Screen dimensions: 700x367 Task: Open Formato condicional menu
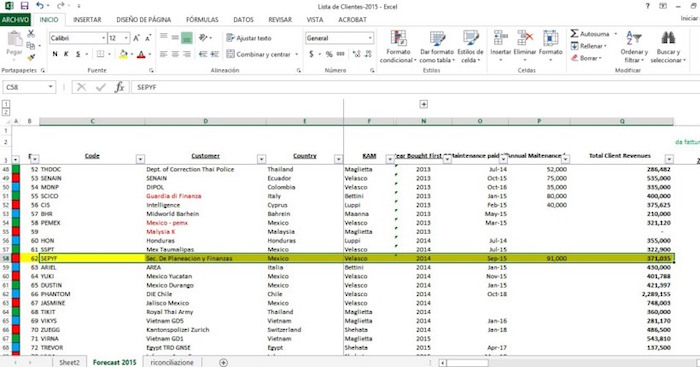click(x=398, y=46)
